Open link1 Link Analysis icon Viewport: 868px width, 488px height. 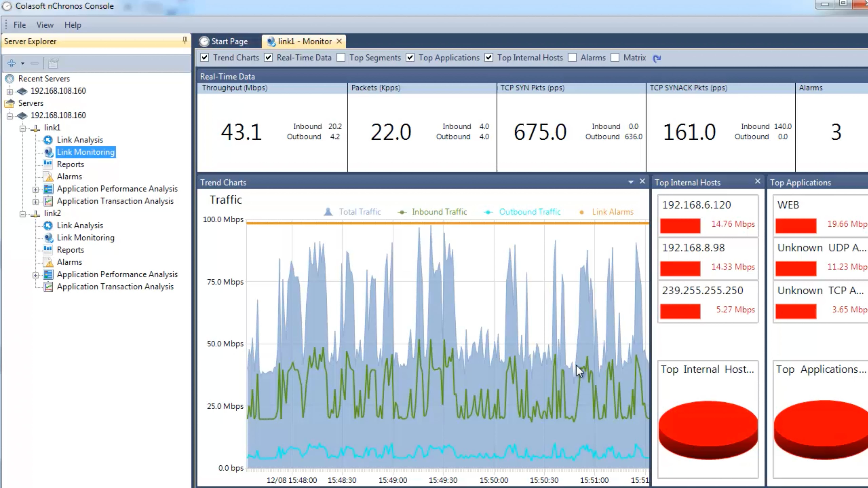coord(48,140)
